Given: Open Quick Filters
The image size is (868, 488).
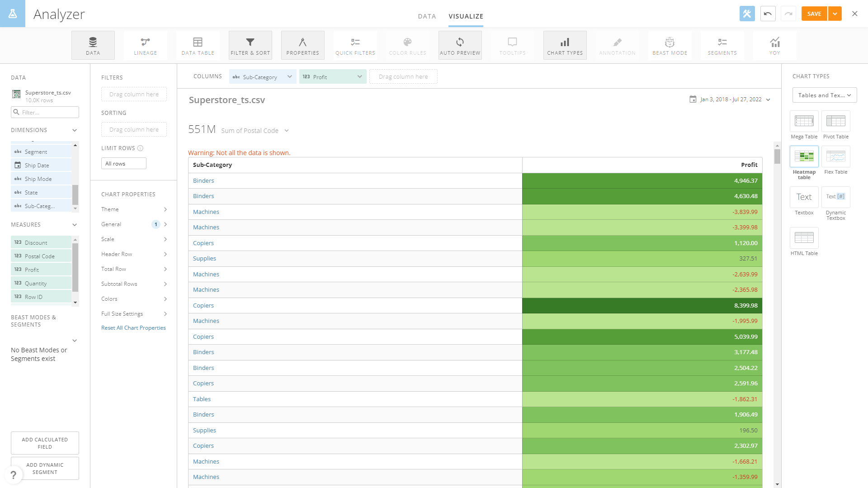Looking at the screenshot, I should coord(355,45).
